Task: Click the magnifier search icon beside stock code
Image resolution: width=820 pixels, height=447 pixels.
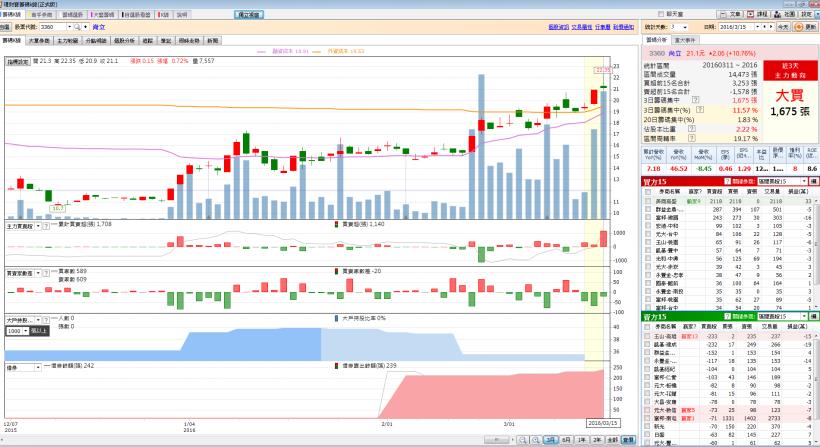Action: [77, 27]
